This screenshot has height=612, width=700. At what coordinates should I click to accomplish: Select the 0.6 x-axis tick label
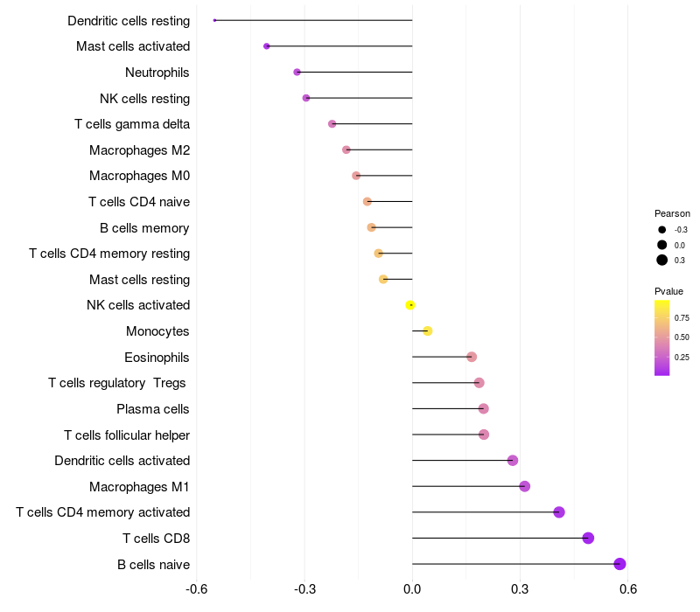click(x=627, y=588)
